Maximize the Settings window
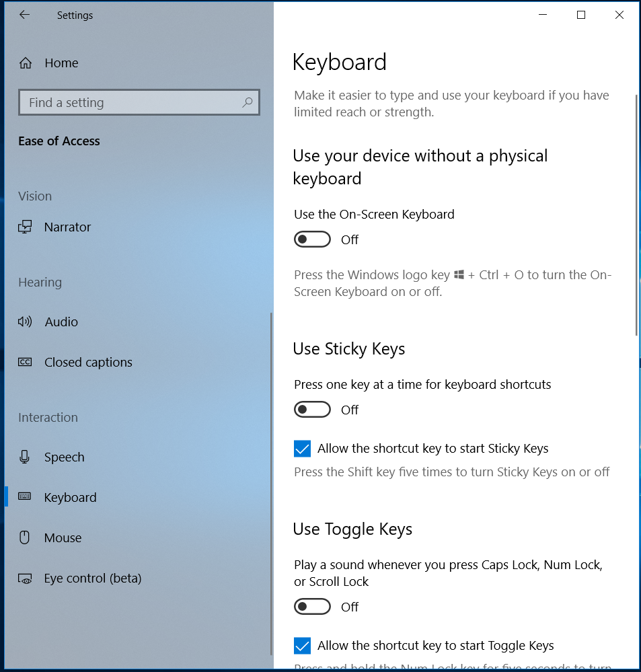Image resolution: width=641 pixels, height=672 pixels. pos(581,15)
